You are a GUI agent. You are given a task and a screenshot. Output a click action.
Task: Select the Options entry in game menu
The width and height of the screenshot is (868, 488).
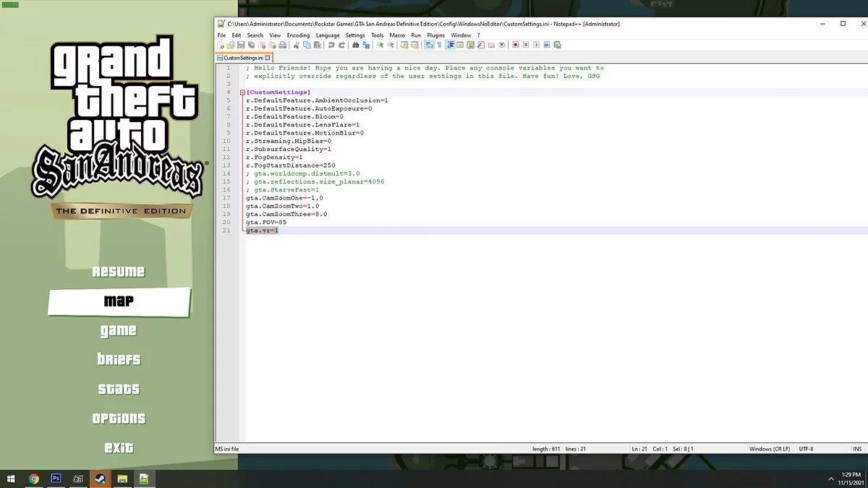coord(119,419)
